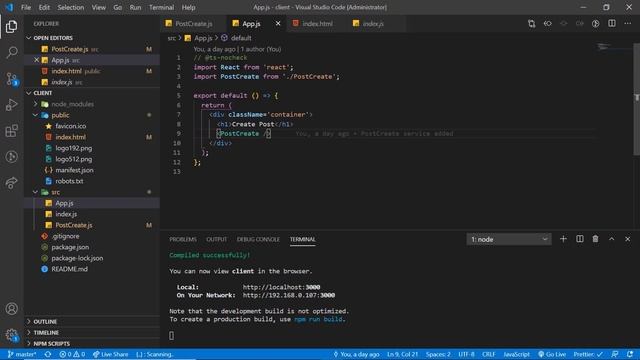Click Spaces: 2 indentation setting
The height and width of the screenshot is (360, 640).
click(x=438, y=354)
